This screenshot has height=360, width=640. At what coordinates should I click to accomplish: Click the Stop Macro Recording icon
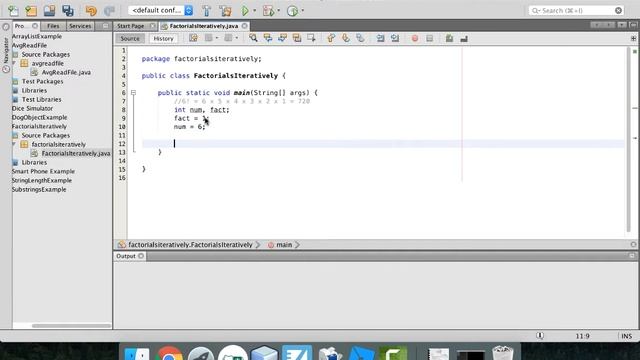click(x=429, y=38)
